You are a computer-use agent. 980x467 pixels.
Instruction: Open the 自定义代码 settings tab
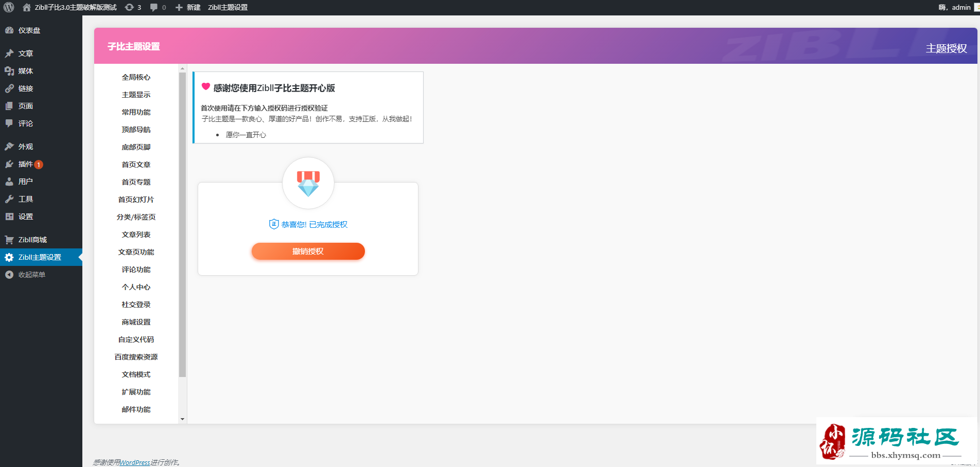(136, 339)
